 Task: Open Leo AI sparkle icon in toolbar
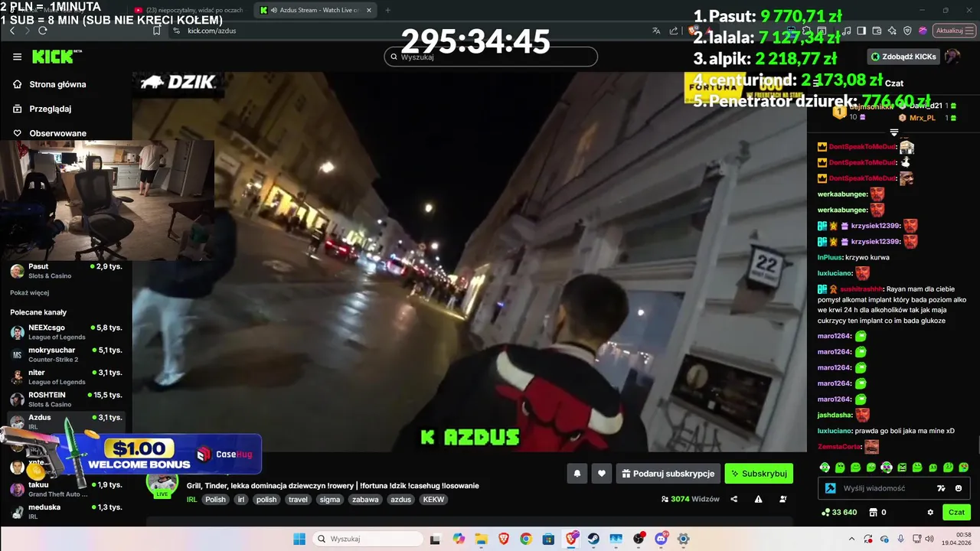[x=892, y=31]
